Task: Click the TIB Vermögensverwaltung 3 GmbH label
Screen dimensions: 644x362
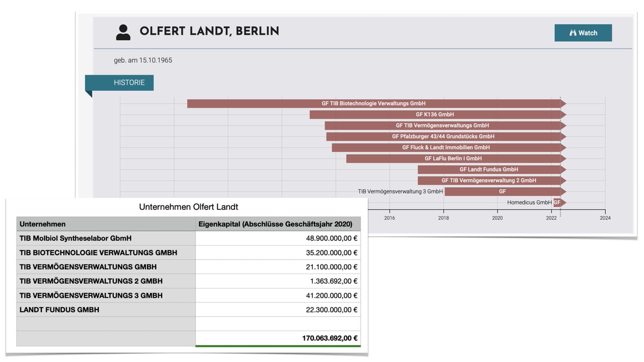Action: pos(400,191)
